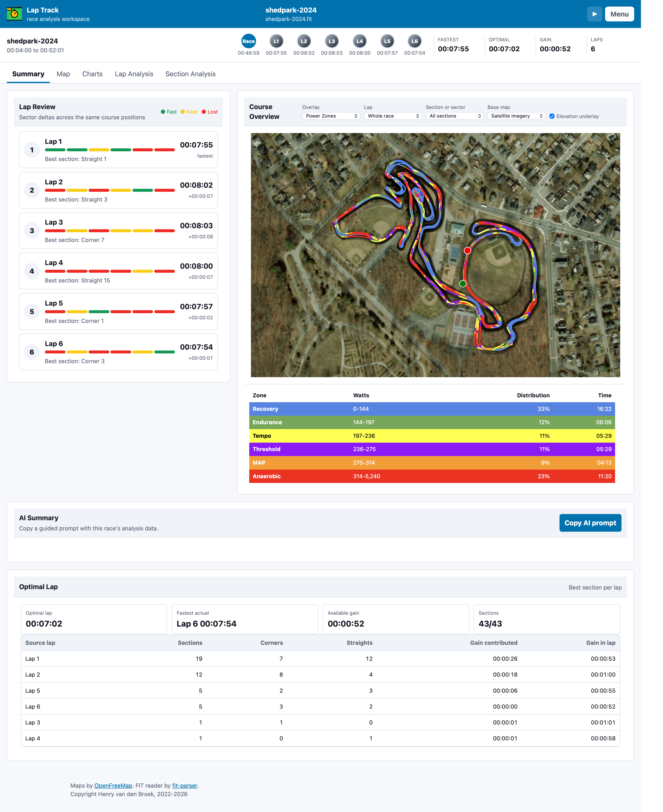Select the L5 lap circle
Screen dimensions: 663x812
point(387,41)
